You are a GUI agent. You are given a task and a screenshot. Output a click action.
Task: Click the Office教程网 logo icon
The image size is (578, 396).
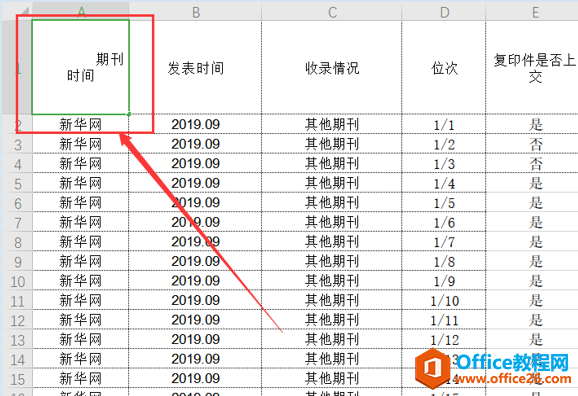pyautogui.click(x=432, y=368)
